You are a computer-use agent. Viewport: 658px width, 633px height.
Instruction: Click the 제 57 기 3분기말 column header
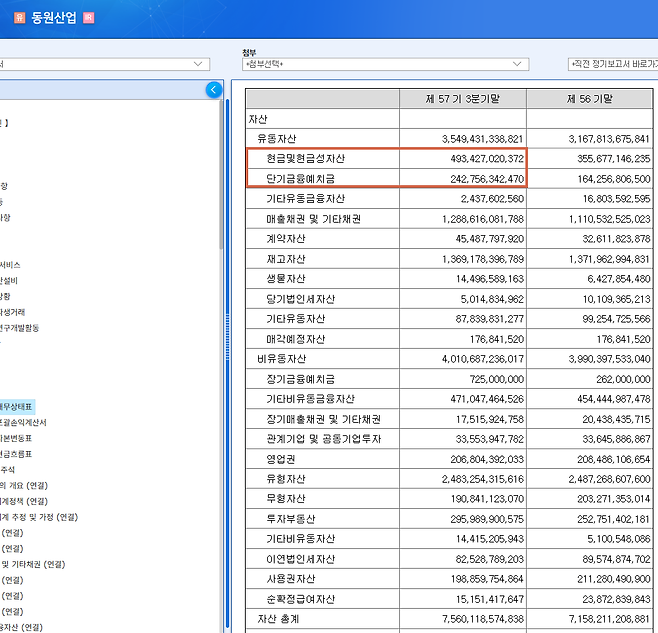462,99
